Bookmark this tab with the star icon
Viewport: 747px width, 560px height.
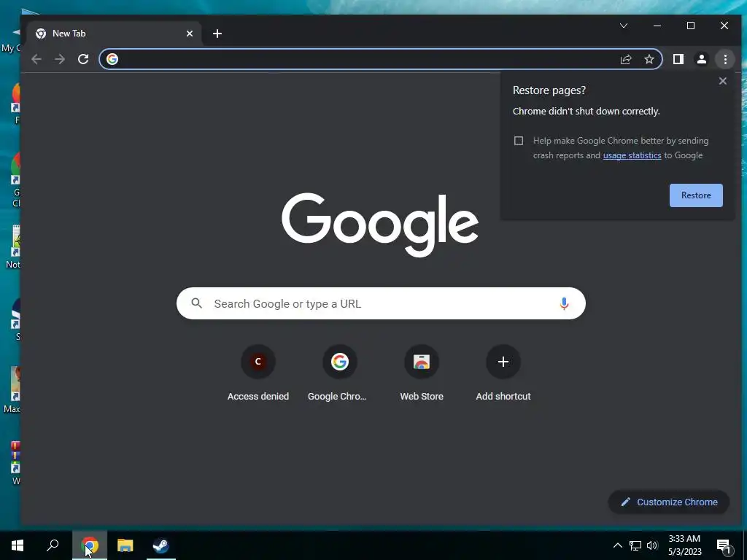point(649,59)
